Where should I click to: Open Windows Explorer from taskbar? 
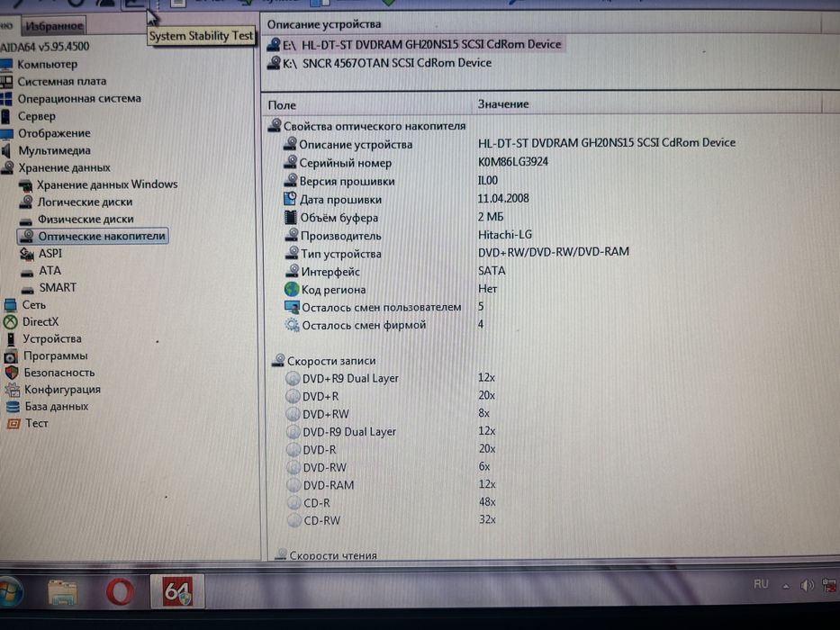63,592
